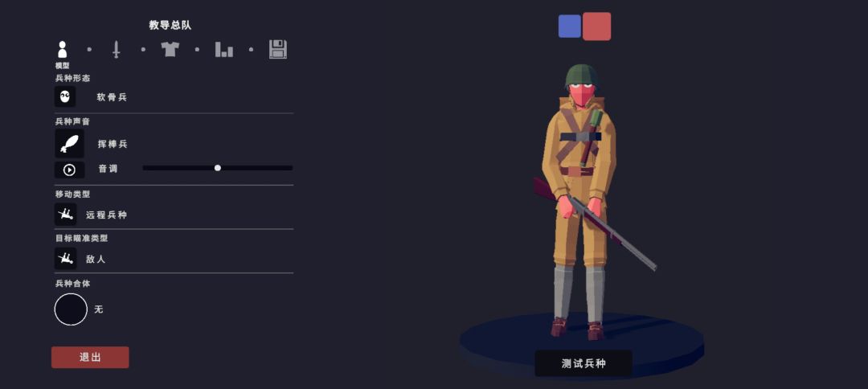Click the movement type icon
This screenshot has height=389, width=868.
point(65,214)
